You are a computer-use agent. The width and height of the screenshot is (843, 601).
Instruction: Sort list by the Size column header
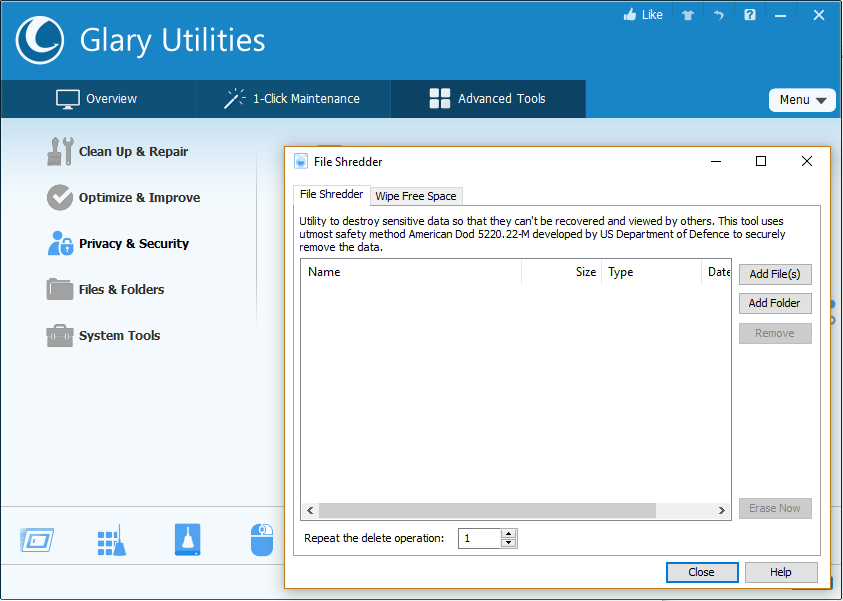[561, 272]
